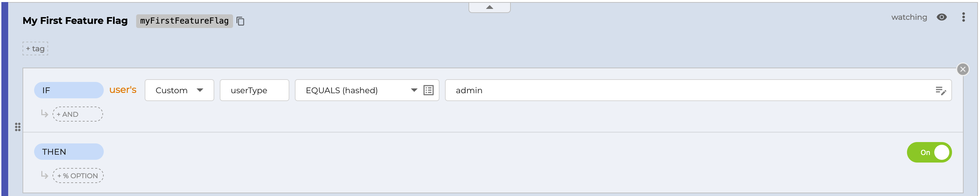980x196 pixels.
Task: Collapse the flag panel with up arrow
Action: pos(489,7)
